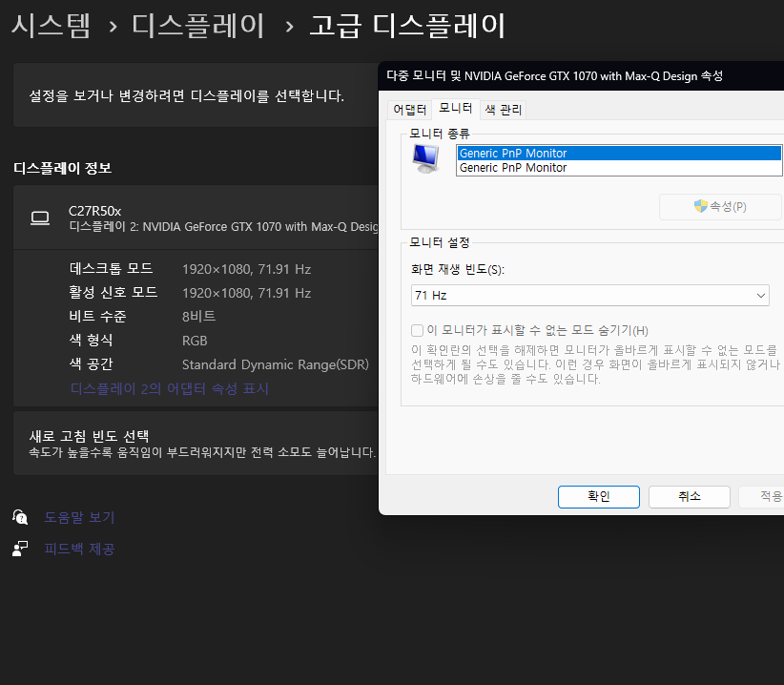
Task: Toggle 이 모니터가 표시할 수 없는 모드 숨기기 checkbox
Action: point(417,330)
